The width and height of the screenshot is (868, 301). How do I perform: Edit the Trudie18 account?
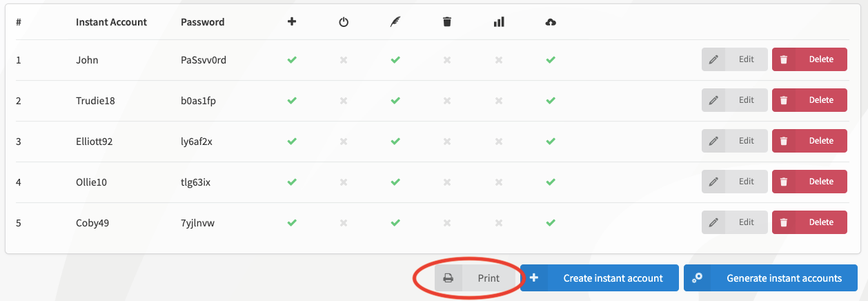[735, 100]
